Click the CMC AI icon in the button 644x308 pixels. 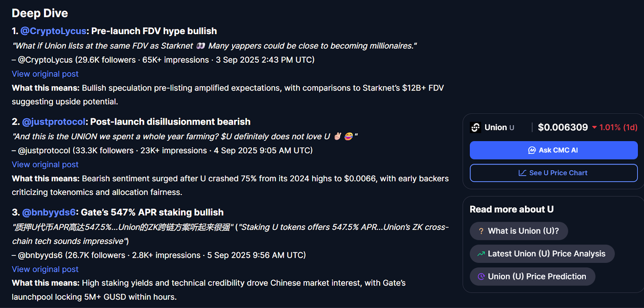coord(532,150)
